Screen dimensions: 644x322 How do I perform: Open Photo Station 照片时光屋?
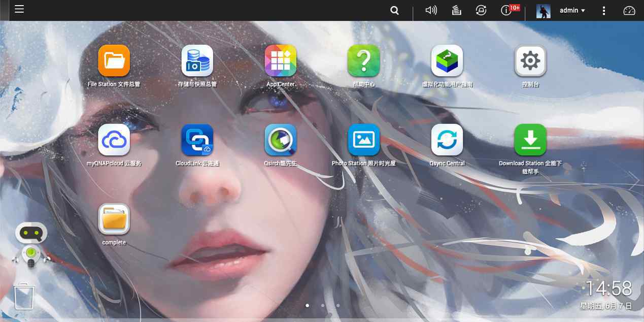click(x=364, y=140)
